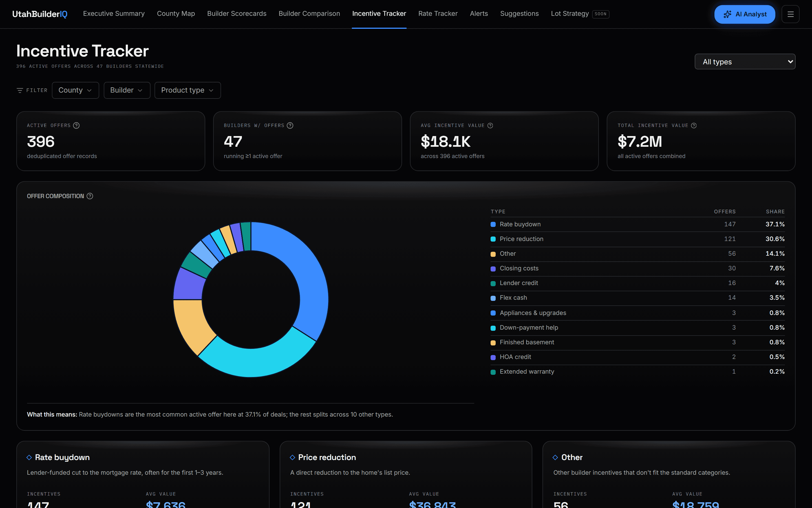Expand the Product type filter
This screenshot has width=812, height=508.
(x=187, y=90)
